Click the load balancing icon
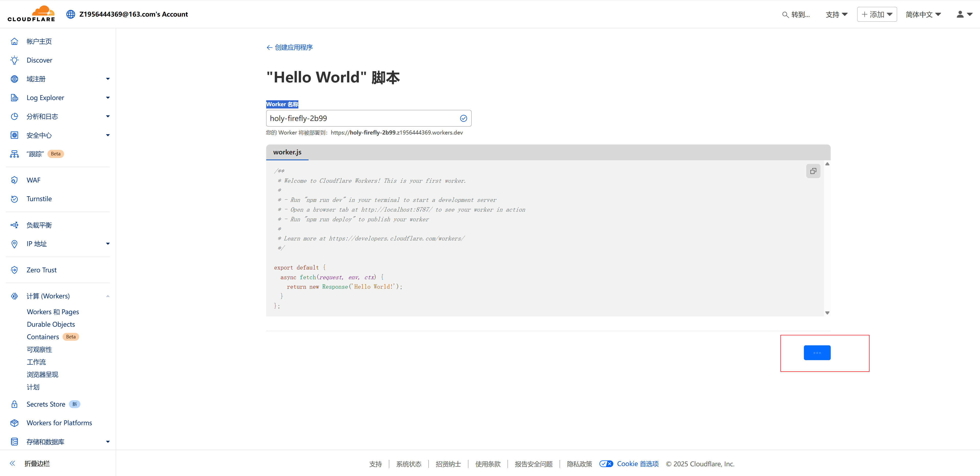 point(15,225)
